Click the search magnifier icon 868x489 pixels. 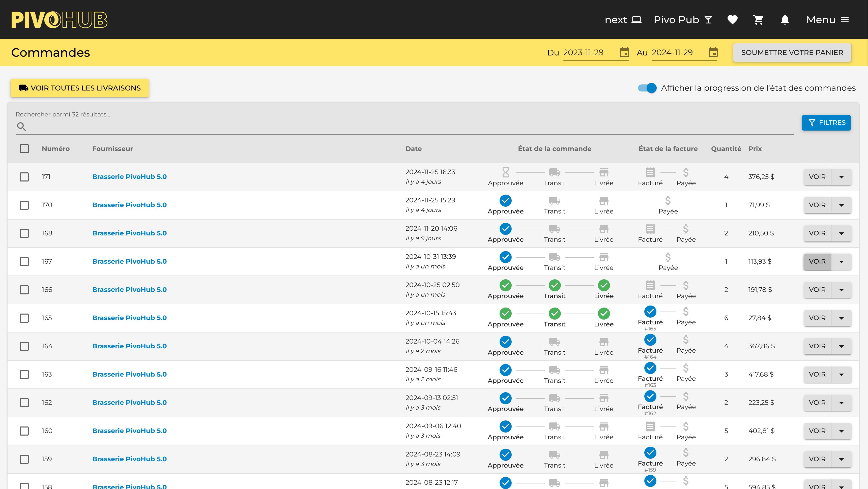22,127
